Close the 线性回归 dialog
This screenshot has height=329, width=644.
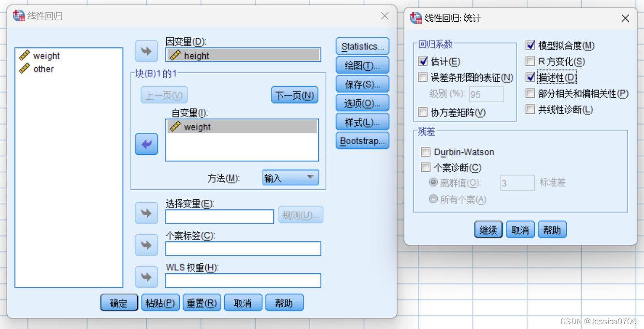385,16
